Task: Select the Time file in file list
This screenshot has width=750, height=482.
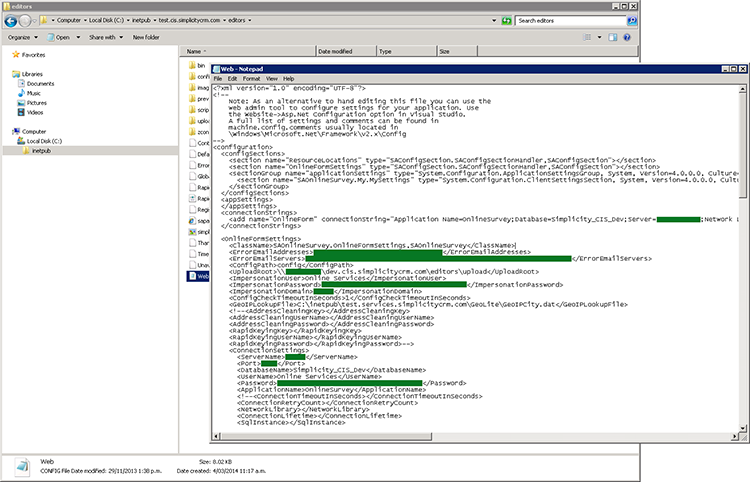Action: coord(199,253)
